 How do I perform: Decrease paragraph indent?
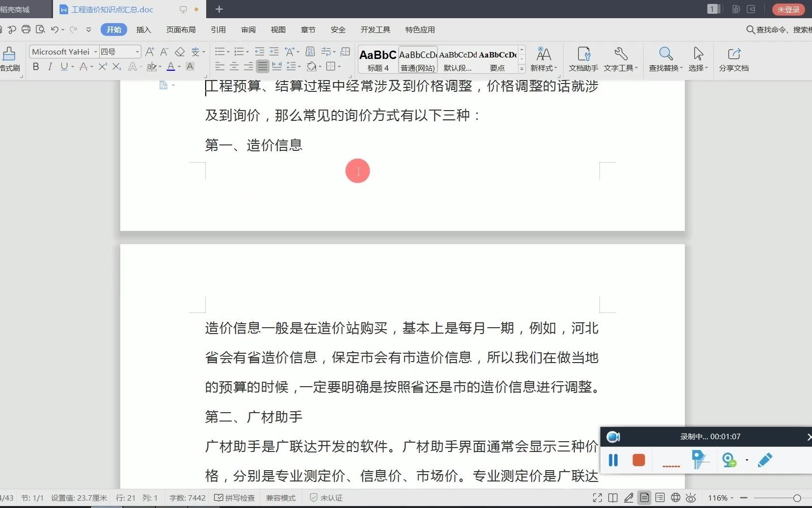point(259,52)
